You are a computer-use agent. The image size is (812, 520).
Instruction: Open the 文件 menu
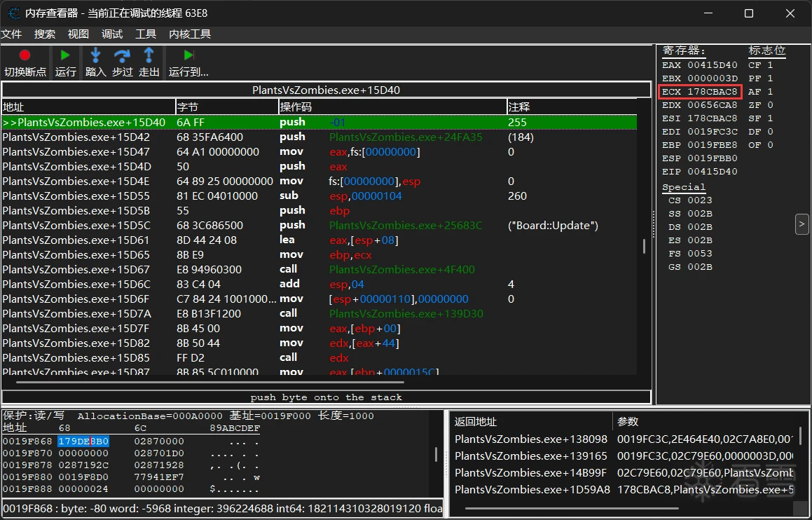11,34
